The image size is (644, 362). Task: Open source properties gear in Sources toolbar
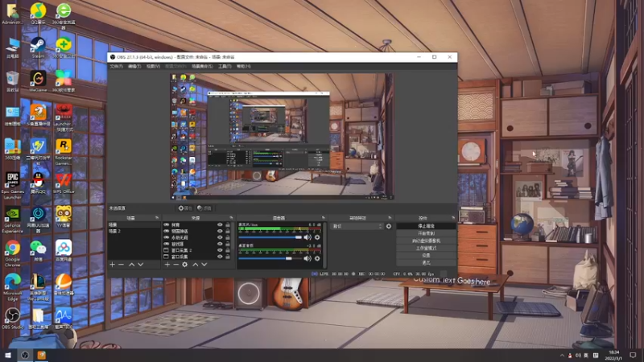coord(185,265)
